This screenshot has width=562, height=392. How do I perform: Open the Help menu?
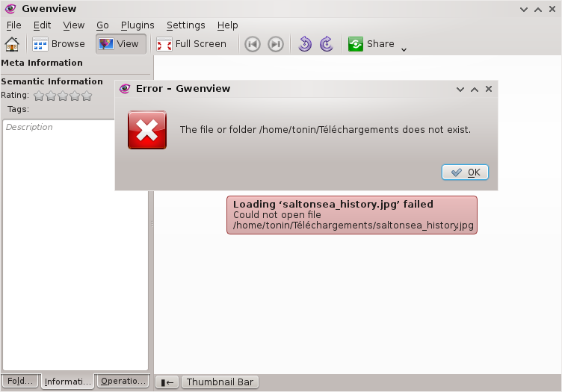[x=228, y=25]
